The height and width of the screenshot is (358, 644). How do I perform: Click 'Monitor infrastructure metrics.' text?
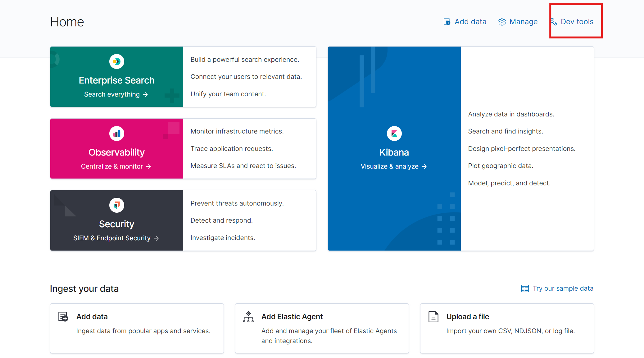[237, 131]
